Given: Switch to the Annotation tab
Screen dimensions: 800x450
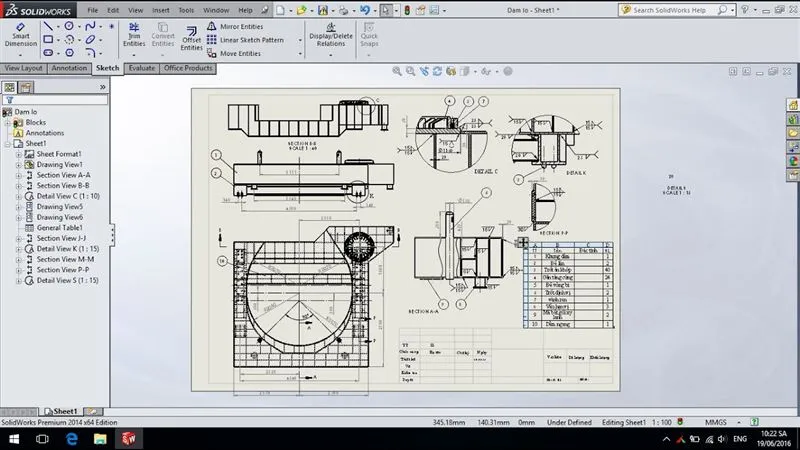Looking at the screenshot, I should (x=69, y=68).
